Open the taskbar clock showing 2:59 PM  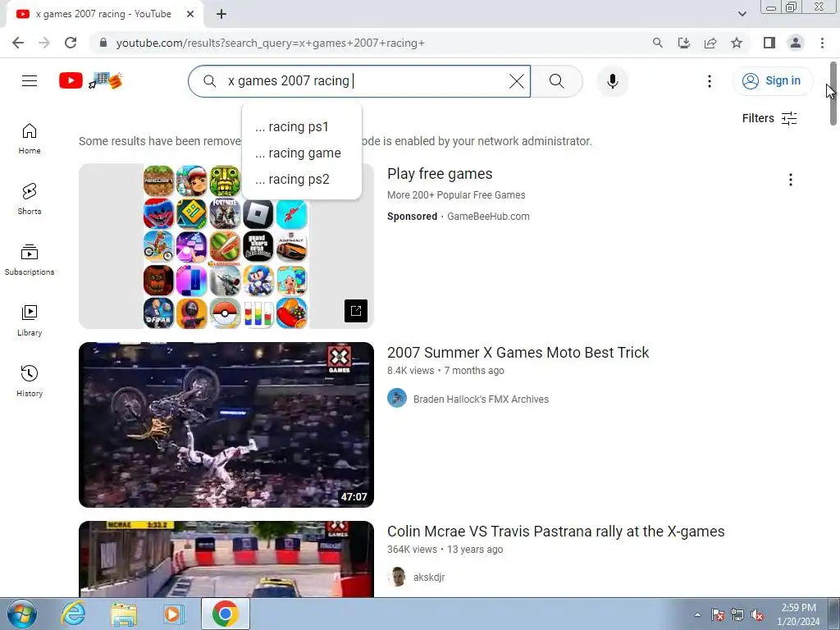tap(798, 614)
